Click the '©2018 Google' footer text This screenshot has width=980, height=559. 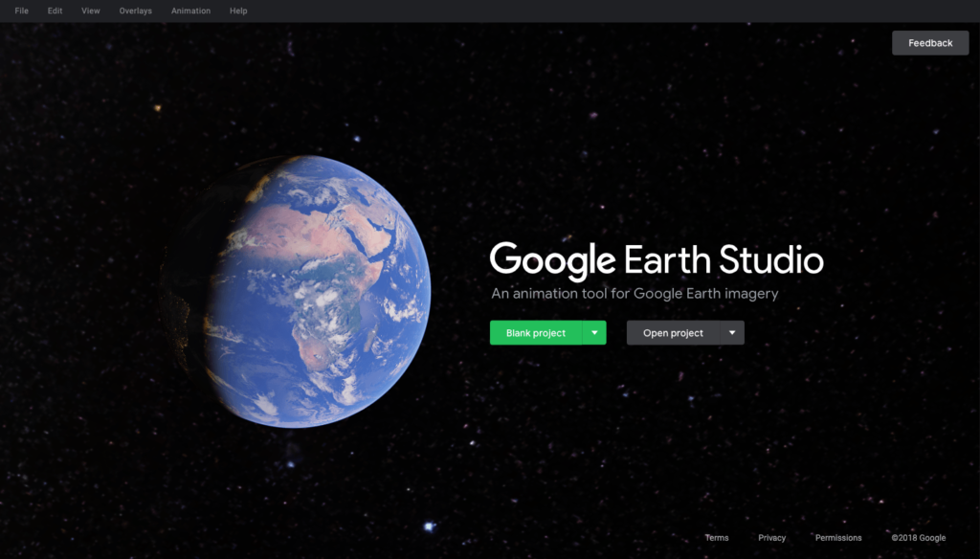pos(918,538)
